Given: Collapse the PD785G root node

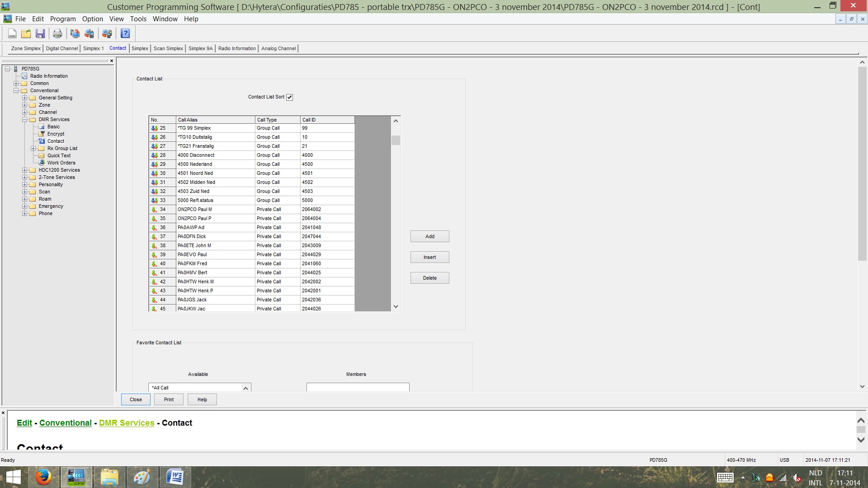Looking at the screenshot, I should coord(8,69).
